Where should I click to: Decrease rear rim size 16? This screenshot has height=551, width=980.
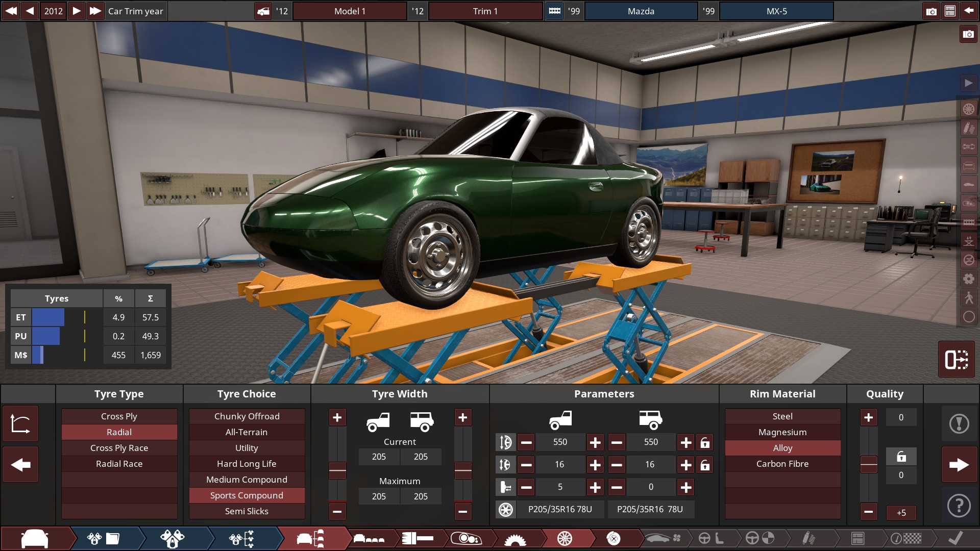click(617, 465)
